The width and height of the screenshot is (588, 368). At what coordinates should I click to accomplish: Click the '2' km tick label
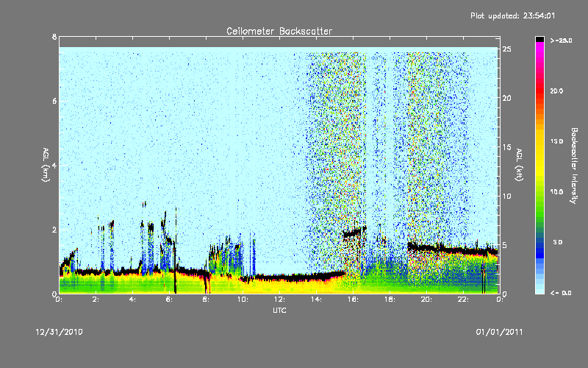(x=54, y=230)
